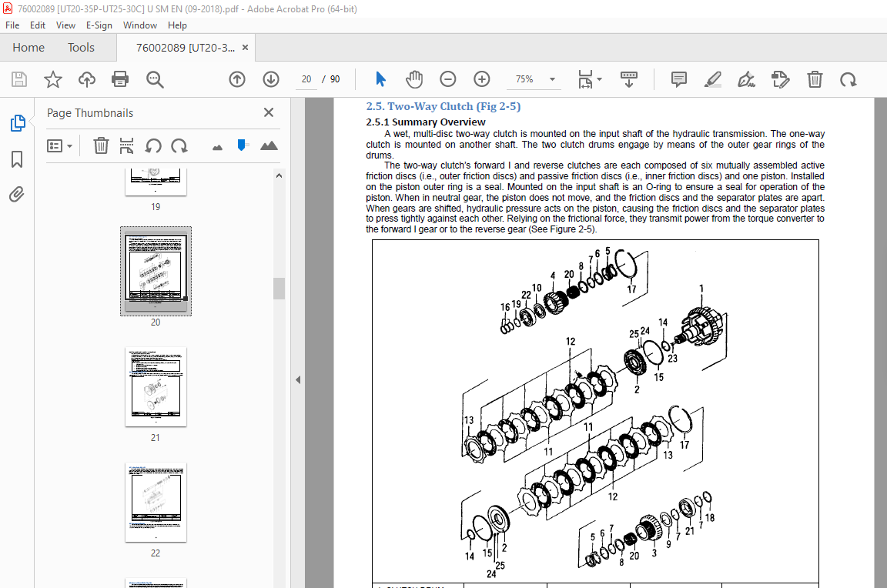Click the Edit PDF toolbar icon

tap(780, 79)
